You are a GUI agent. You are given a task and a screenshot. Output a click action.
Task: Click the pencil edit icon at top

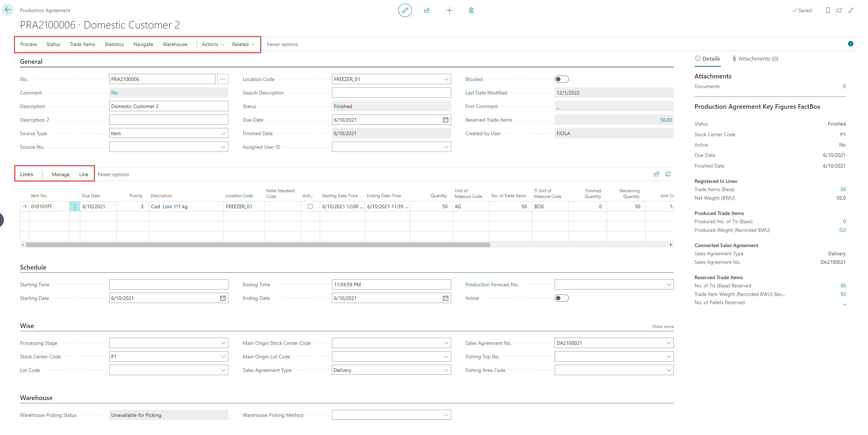[x=405, y=10]
